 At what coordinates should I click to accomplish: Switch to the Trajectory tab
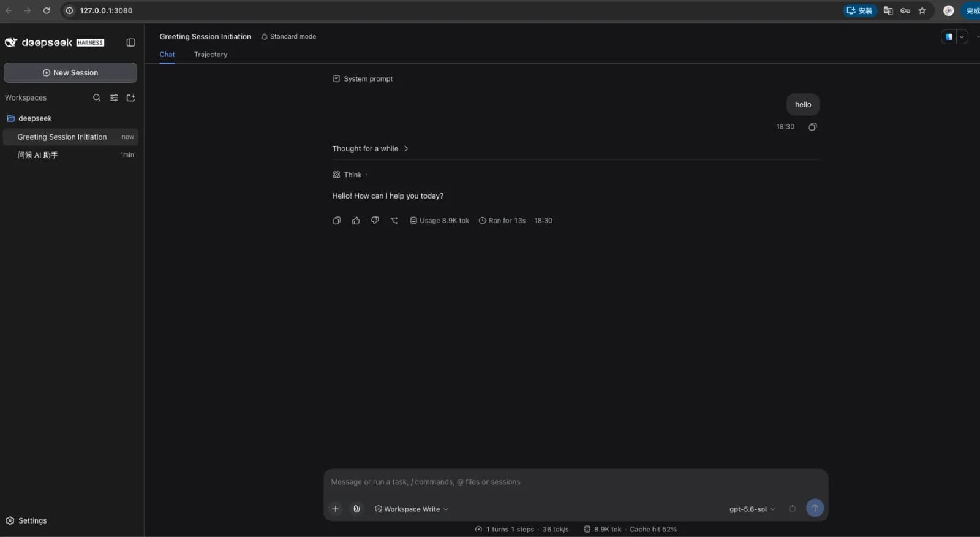[211, 55]
